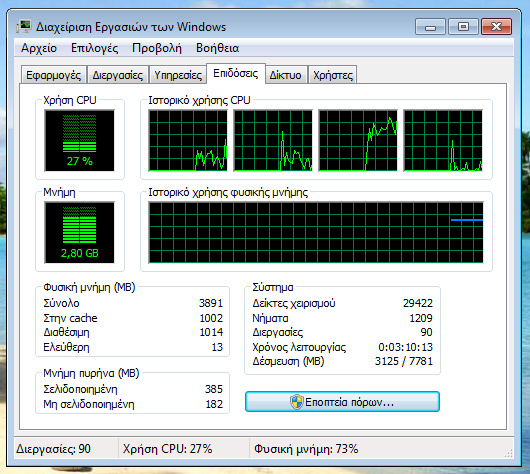Image resolution: width=530 pixels, height=474 pixels.
Task: Click the Σύστημα Διεργασίες value 90
Action: [x=427, y=332]
